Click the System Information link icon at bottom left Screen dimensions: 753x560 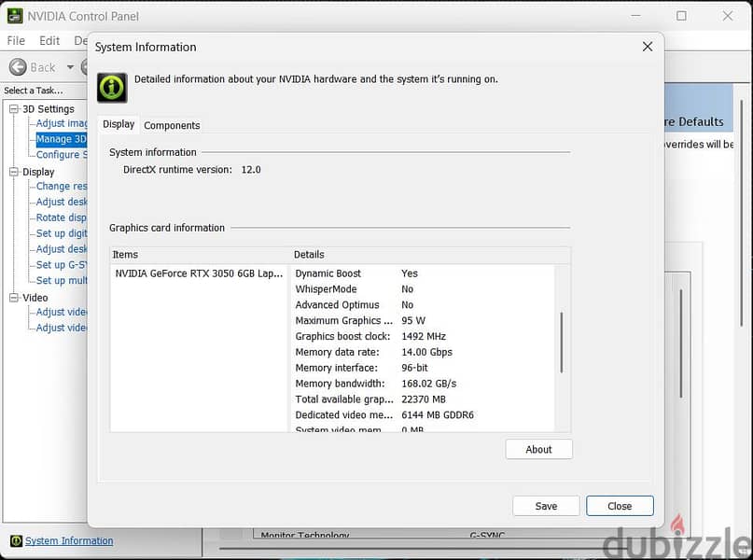click(x=16, y=540)
